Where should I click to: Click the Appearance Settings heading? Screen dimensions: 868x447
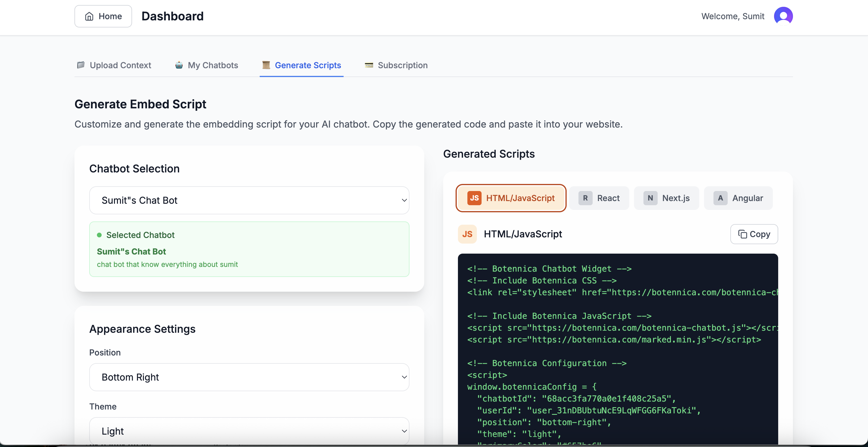142,329
